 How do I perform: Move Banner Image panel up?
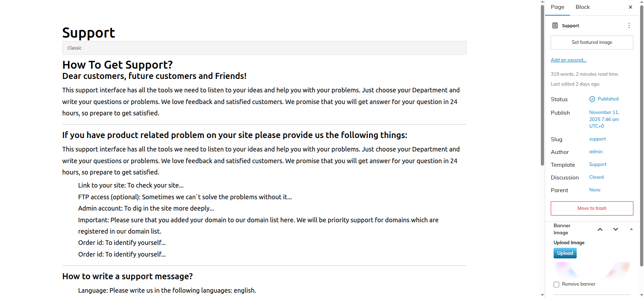pos(600,229)
